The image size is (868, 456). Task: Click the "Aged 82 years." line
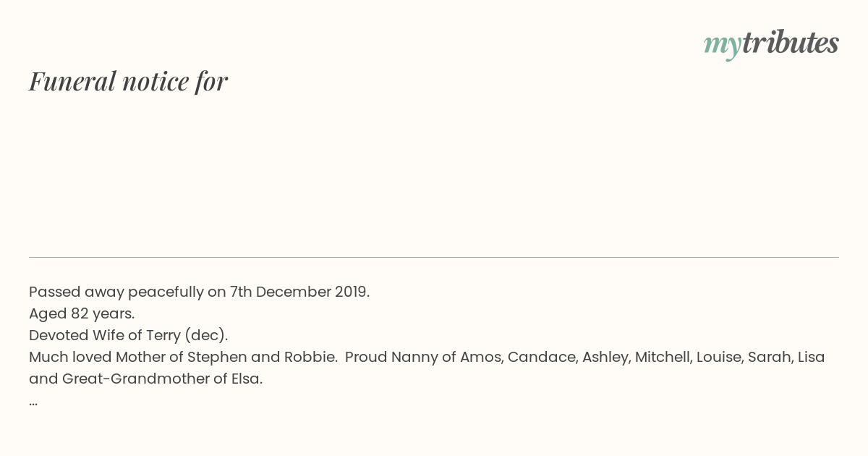[x=82, y=313]
